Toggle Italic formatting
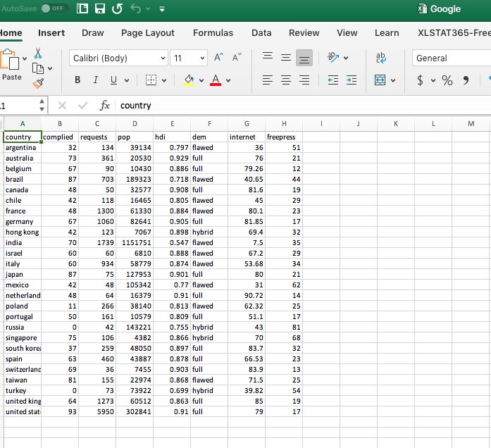The height and width of the screenshot is (448, 491). tap(96, 80)
